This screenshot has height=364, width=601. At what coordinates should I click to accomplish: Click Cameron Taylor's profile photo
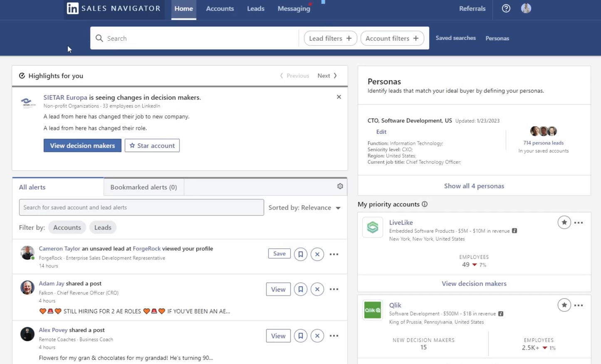click(x=27, y=253)
